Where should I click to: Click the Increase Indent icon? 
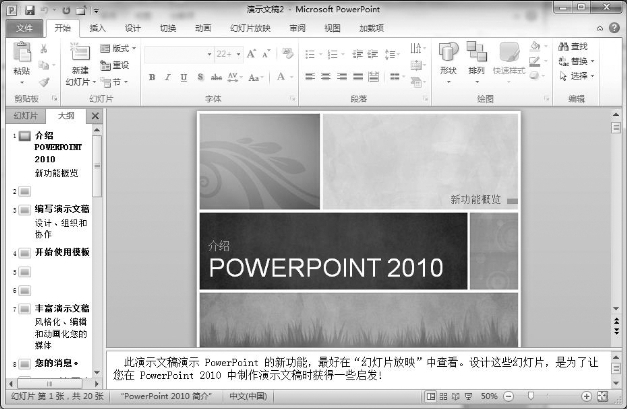[373, 54]
